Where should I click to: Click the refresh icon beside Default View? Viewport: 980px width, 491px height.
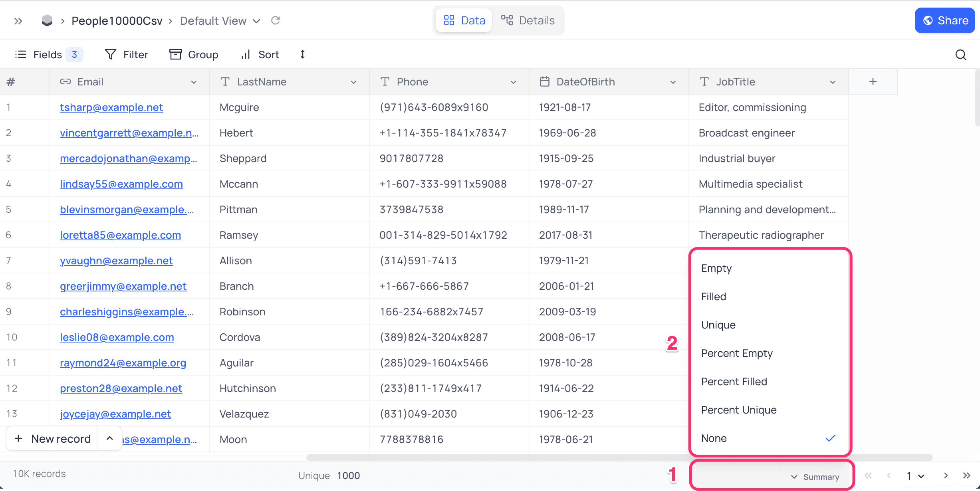(276, 20)
